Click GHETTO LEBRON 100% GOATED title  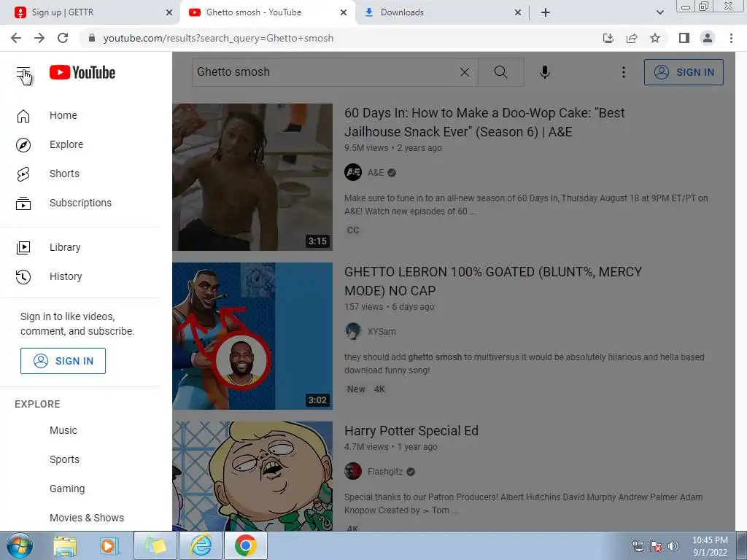[493, 281]
